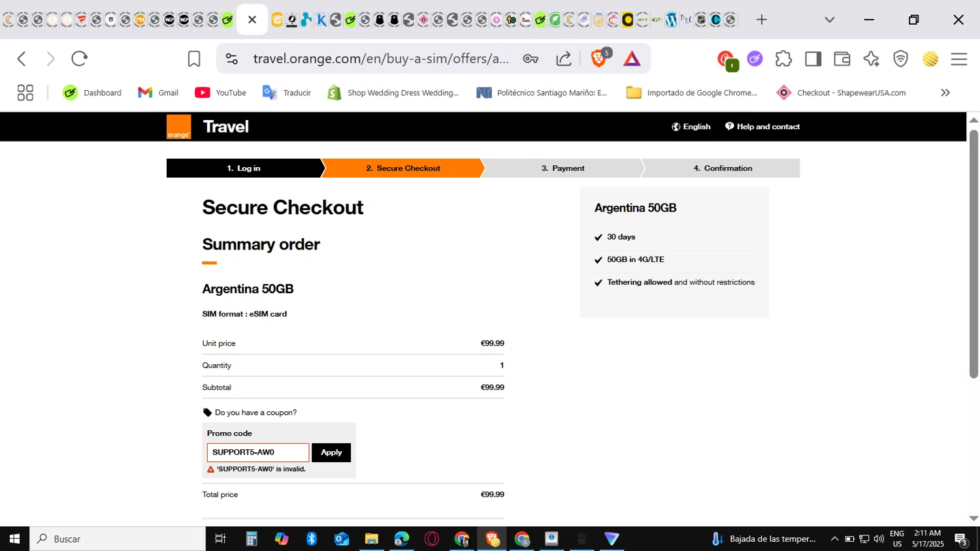The height and width of the screenshot is (551, 980).
Task: Click the '50GB in 4G/LTE' feature text
Action: pos(636,259)
